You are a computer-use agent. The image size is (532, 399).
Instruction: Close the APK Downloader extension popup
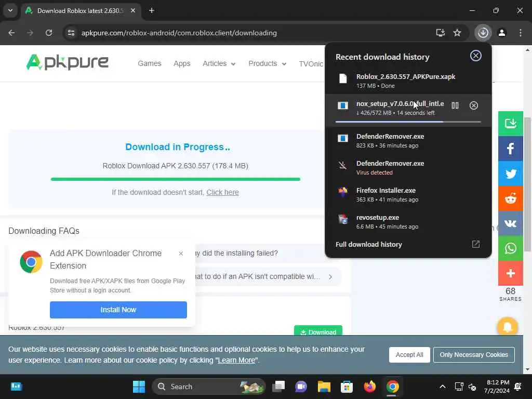(x=181, y=254)
